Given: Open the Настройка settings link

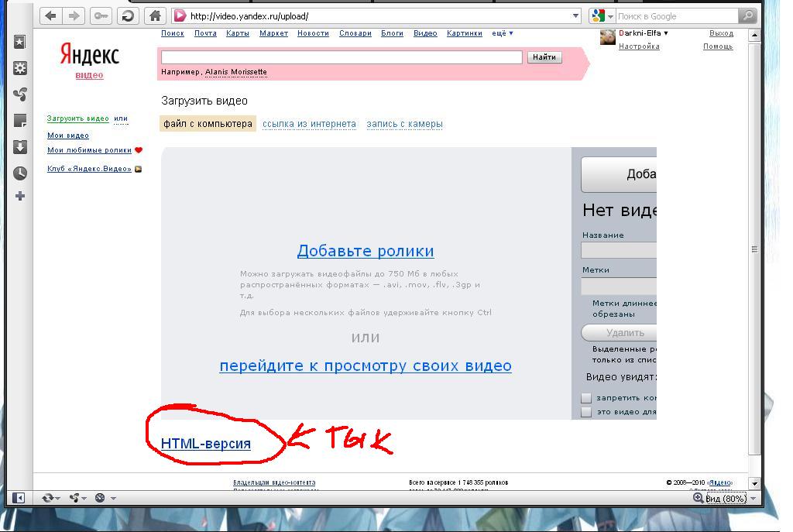Looking at the screenshot, I should tap(639, 46).
